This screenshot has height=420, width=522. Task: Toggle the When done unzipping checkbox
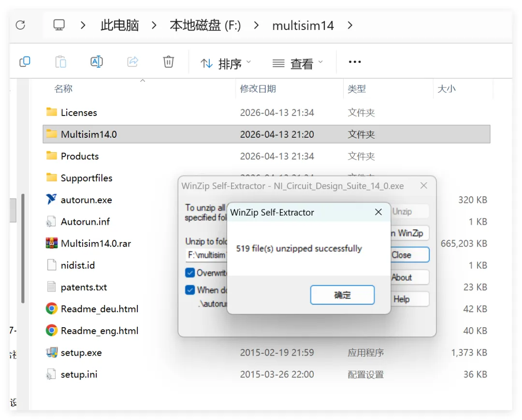pos(190,290)
